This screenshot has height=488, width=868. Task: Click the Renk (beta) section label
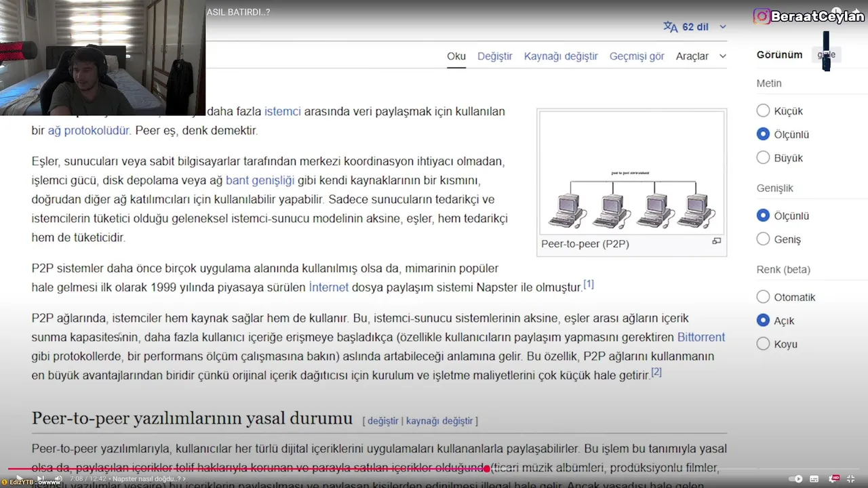(x=783, y=270)
